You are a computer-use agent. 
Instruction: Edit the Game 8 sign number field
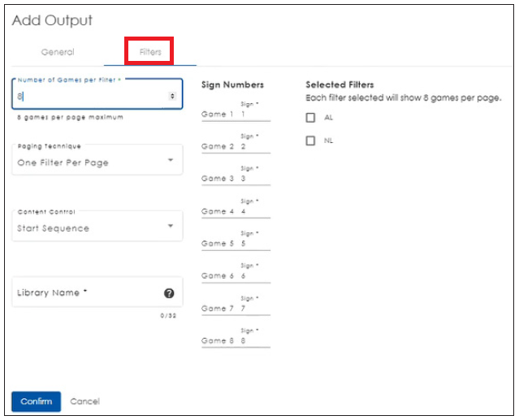(x=254, y=341)
